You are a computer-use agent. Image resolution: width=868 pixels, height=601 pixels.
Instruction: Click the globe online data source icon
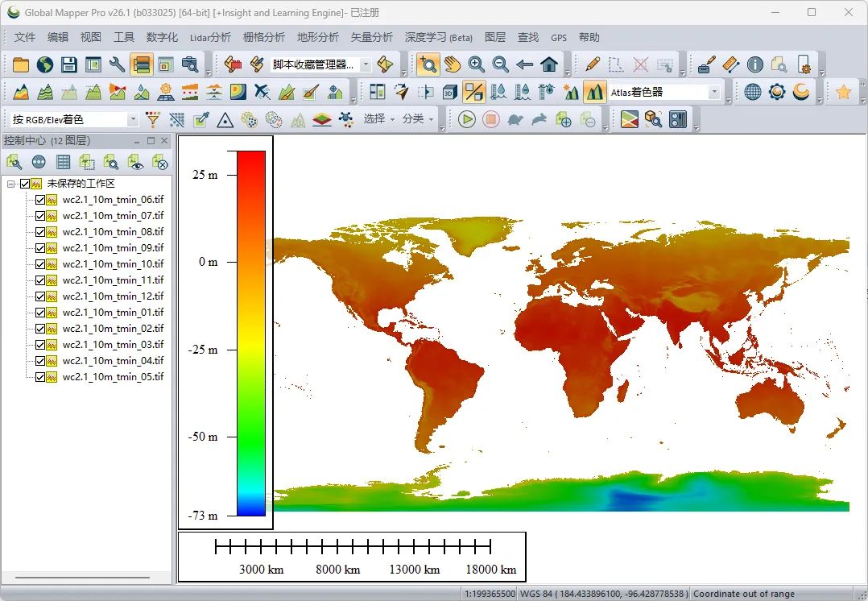(45, 64)
